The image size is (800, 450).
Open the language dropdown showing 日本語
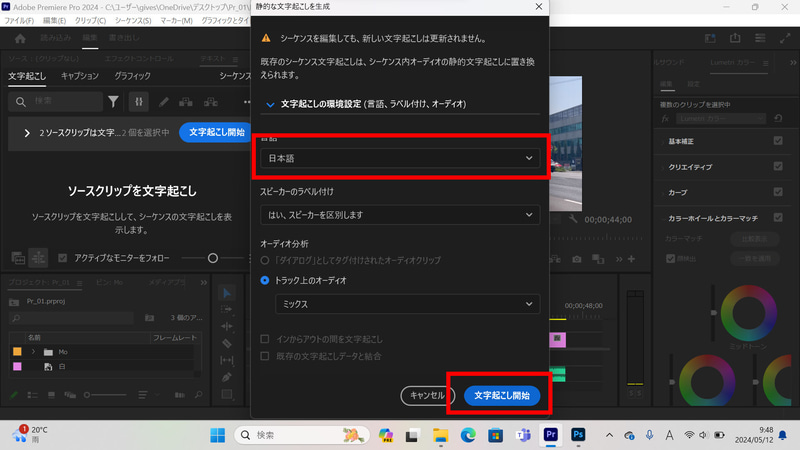point(400,158)
